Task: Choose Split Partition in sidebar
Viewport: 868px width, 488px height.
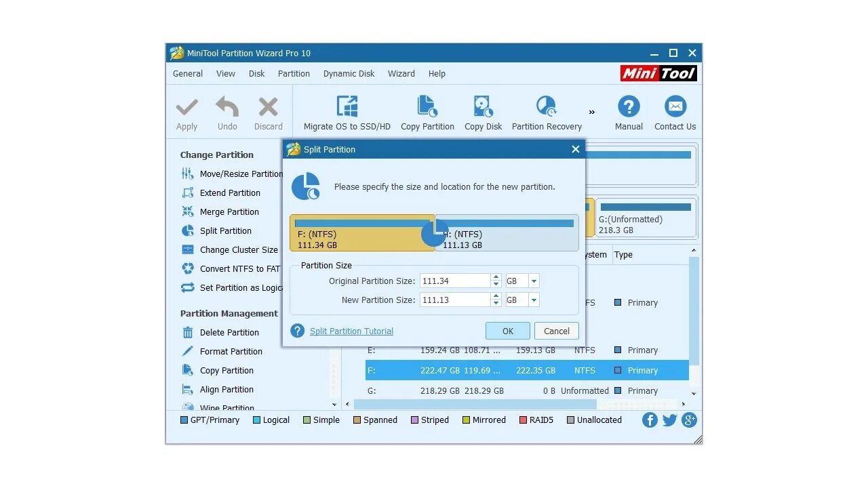Action: (216, 231)
